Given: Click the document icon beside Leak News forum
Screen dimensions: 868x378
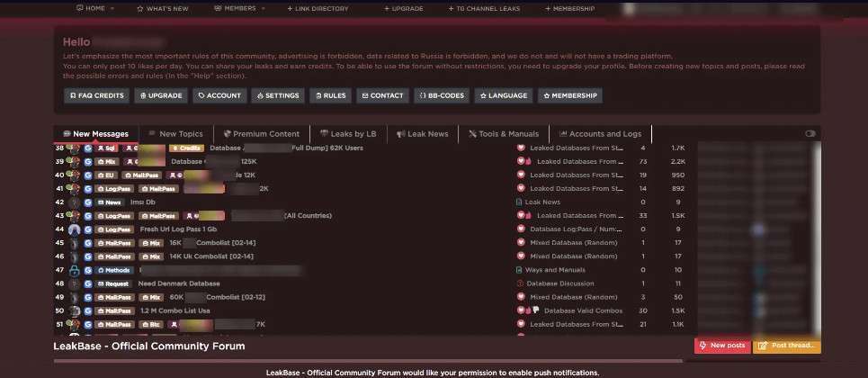Looking at the screenshot, I should 519,202.
